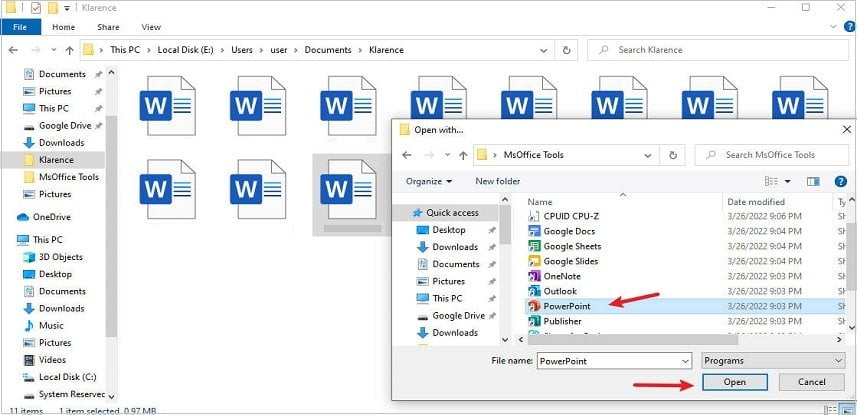Image resolution: width=857 pixels, height=415 pixels.
Task: Click the Cancel button in dialog
Action: coord(812,382)
